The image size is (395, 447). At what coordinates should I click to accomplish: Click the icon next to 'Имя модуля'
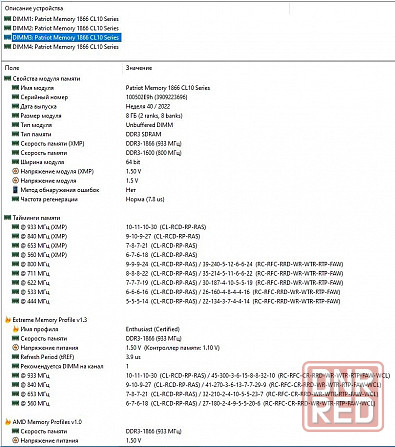point(15,88)
